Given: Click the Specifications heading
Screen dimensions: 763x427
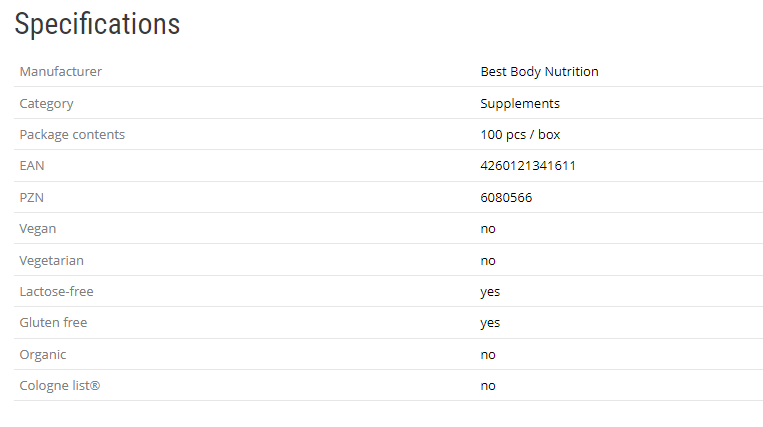Looking at the screenshot, I should [97, 25].
